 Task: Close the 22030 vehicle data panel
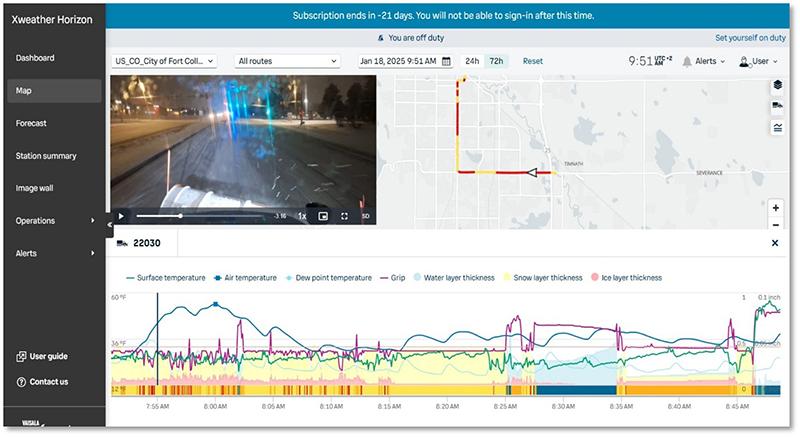coord(774,243)
